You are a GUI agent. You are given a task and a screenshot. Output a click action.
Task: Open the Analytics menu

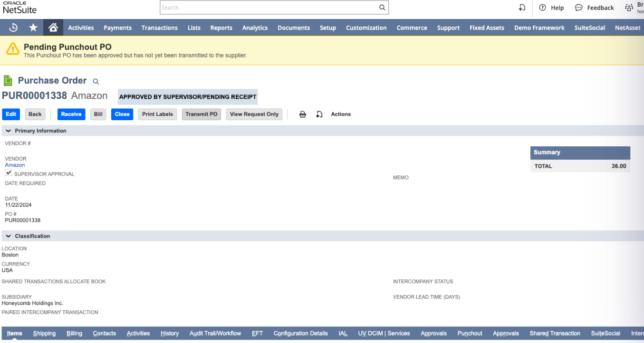tap(255, 28)
